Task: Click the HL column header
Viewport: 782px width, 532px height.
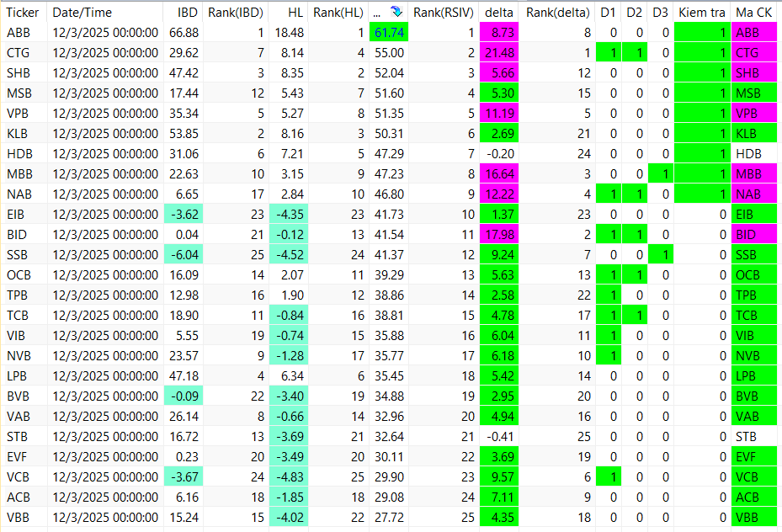Action: click(295, 12)
